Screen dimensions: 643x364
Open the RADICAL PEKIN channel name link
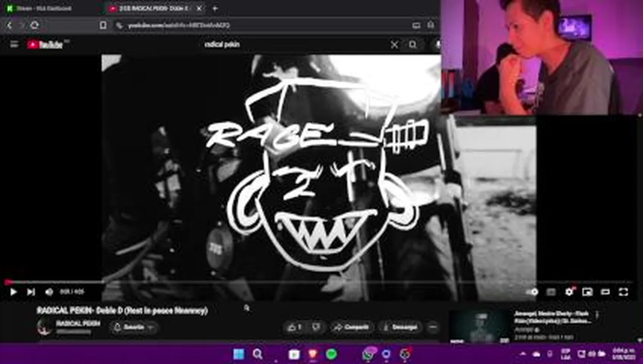(78, 323)
